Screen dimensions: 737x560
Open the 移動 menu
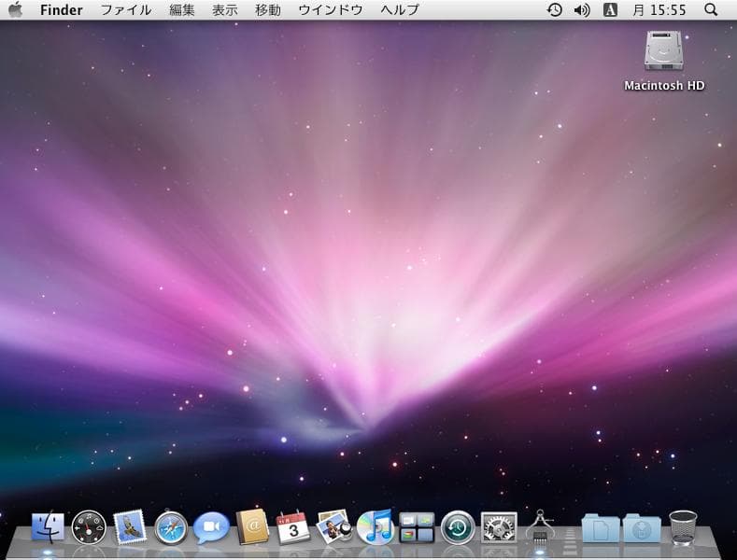[x=268, y=10]
